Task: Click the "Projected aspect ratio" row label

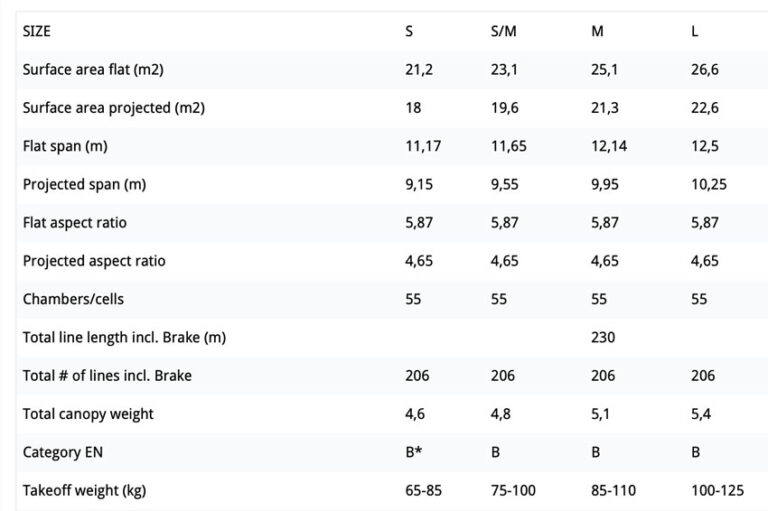Action: [x=94, y=261]
